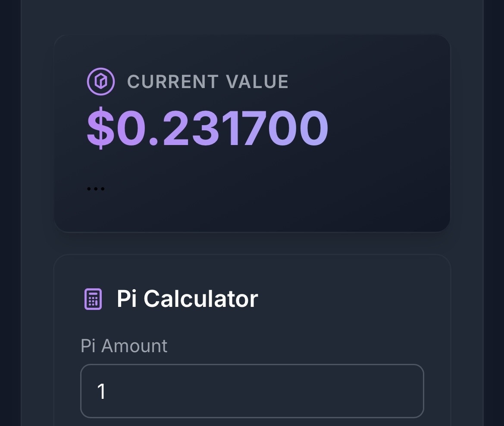Viewport: 504px width, 426px height.
Task: Click the Pi Amount field label
Action: [x=124, y=346]
